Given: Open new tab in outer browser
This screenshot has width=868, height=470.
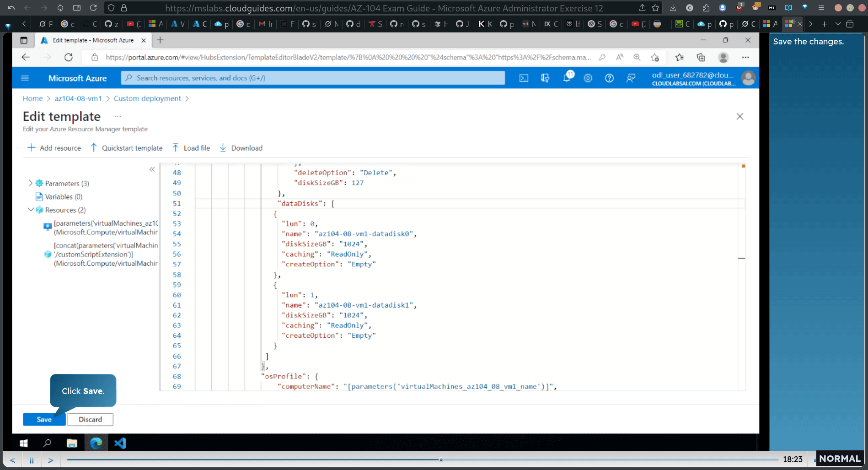Looking at the screenshot, I should coord(824,24).
